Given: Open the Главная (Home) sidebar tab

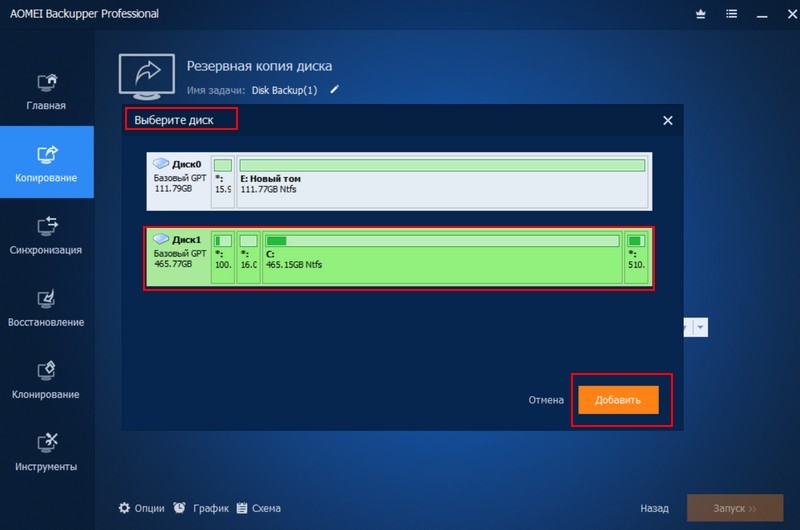Looking at the screenshot, I should [47, 90].
